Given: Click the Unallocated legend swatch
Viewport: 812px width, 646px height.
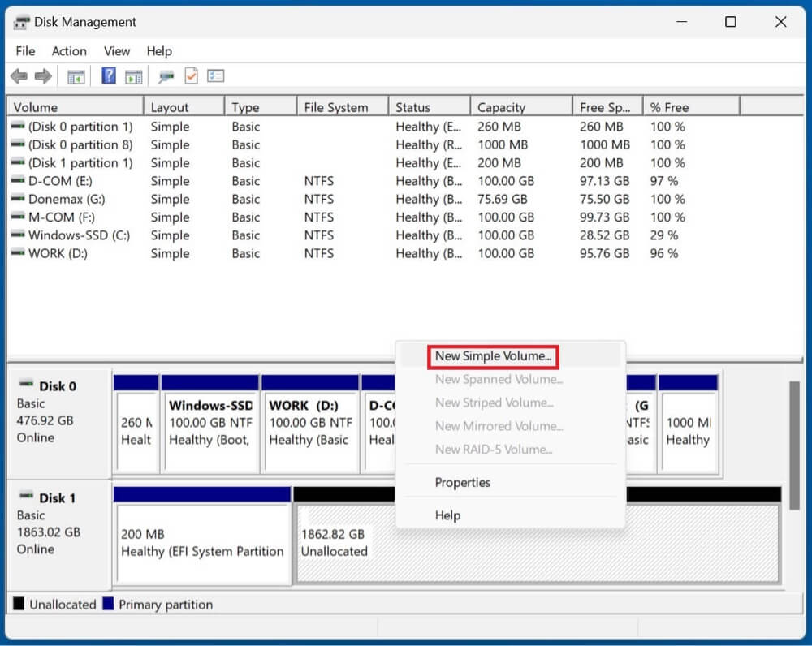Looking at the screenshot, I should pyautogui.click(x=19, y=604).
